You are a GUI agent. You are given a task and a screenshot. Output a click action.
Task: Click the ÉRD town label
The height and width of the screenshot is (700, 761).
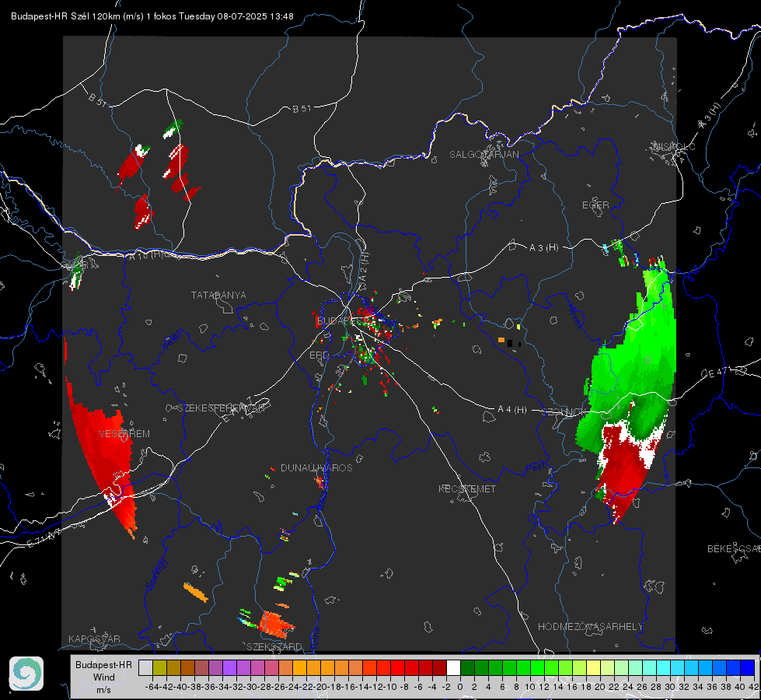point(319,355)
